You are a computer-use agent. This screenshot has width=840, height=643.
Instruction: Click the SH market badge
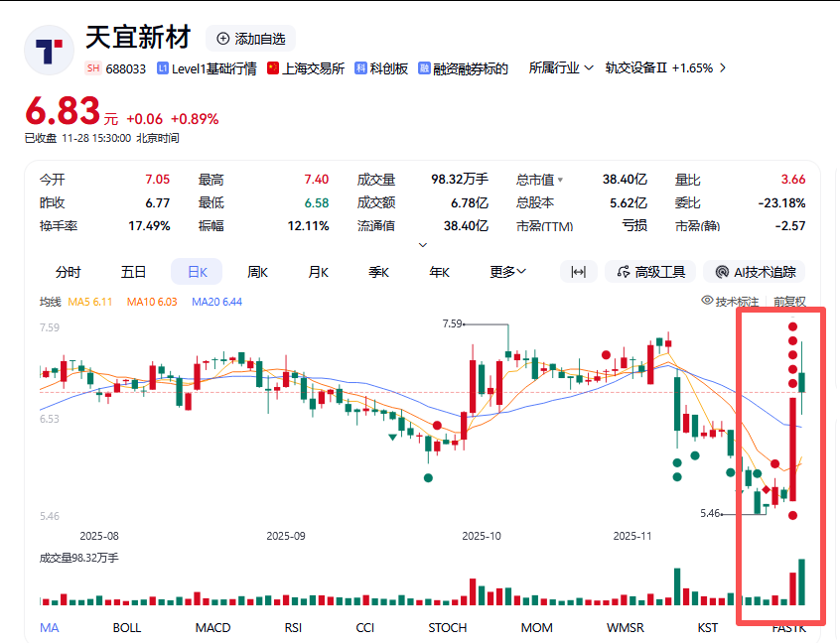[x=93, y=68]
